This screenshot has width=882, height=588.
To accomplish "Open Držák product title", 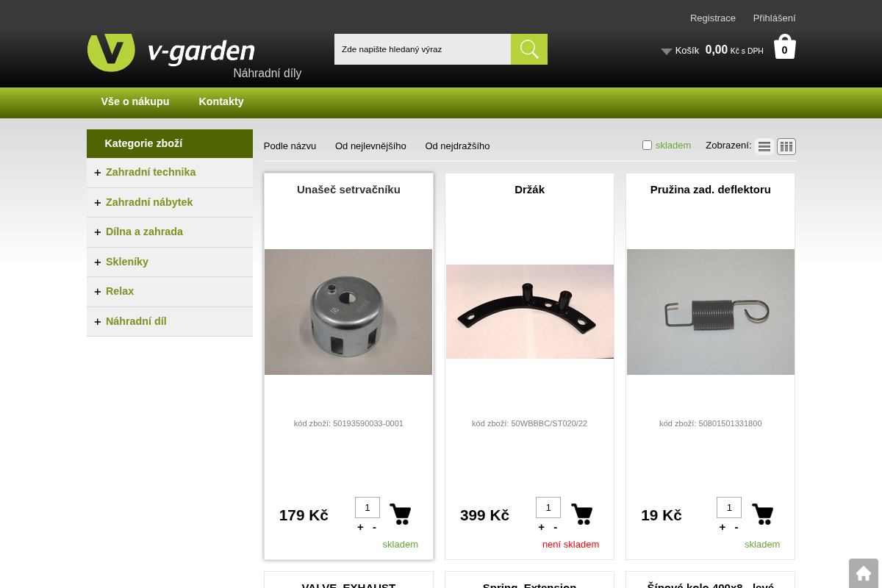I will tap(529, 189).
